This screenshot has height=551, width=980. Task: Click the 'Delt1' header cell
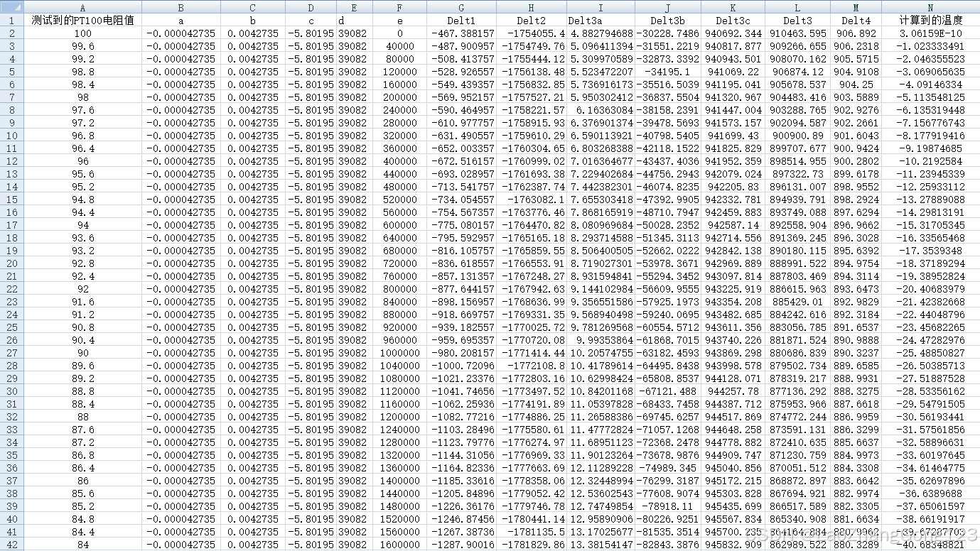462,21
